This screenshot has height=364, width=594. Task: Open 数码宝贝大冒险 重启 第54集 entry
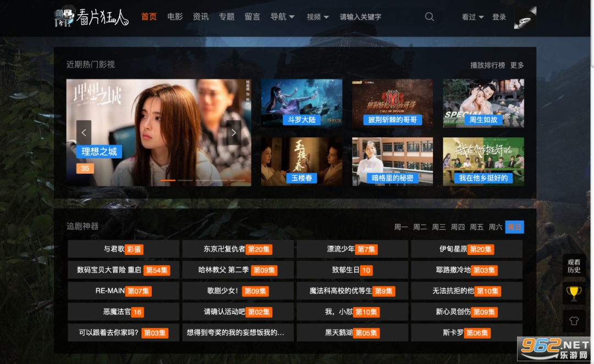click(x=124, y=270)
